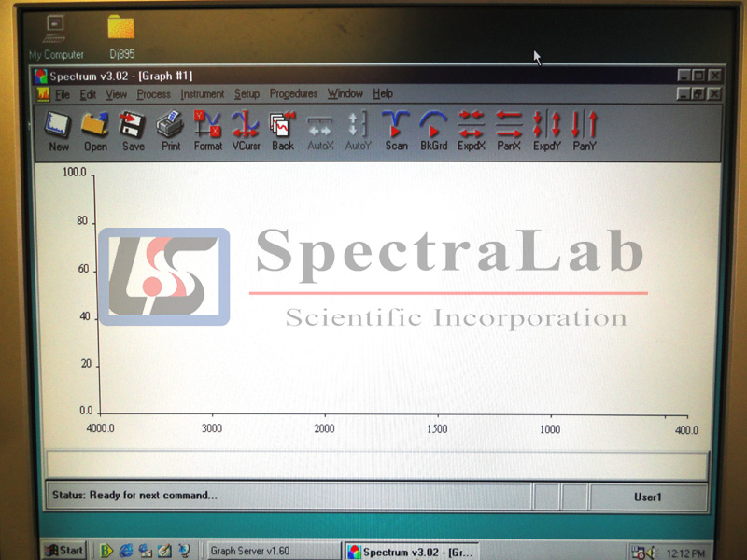Screen dimensions: 747x560
Task: Open the View menu
Action: pos(116,94)
